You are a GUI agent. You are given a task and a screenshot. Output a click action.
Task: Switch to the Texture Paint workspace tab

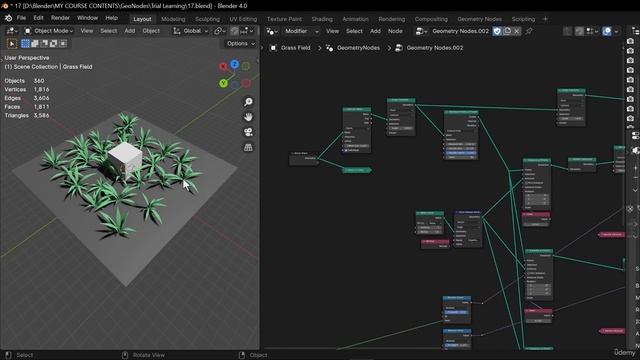coord(284,19)
